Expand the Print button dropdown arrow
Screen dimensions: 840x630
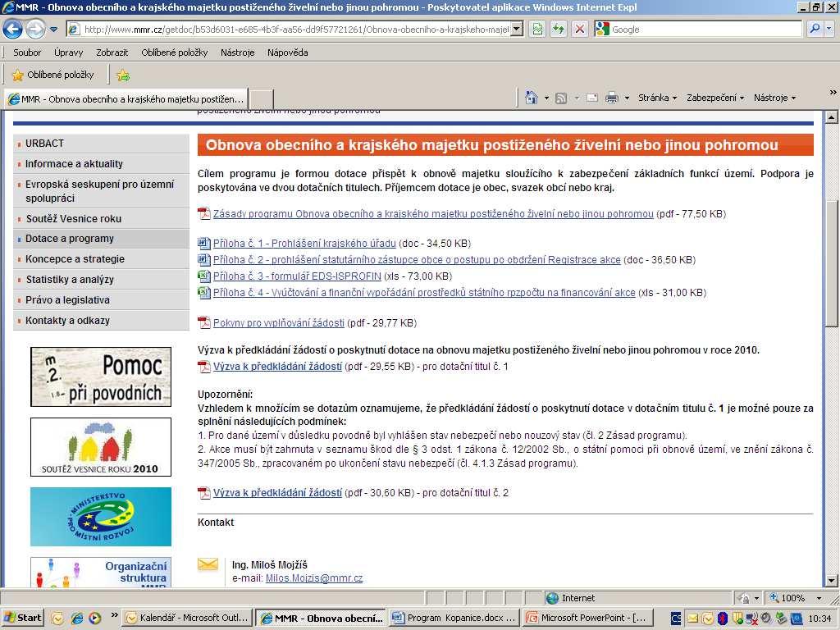point(627,98)
